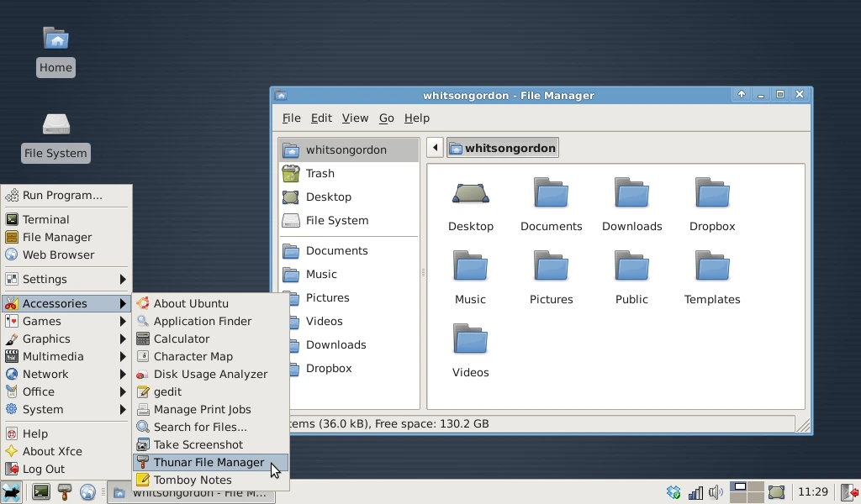Open the Dropbox tray icon
Viewport: 861px width, 504px height.
coord(673,492)
